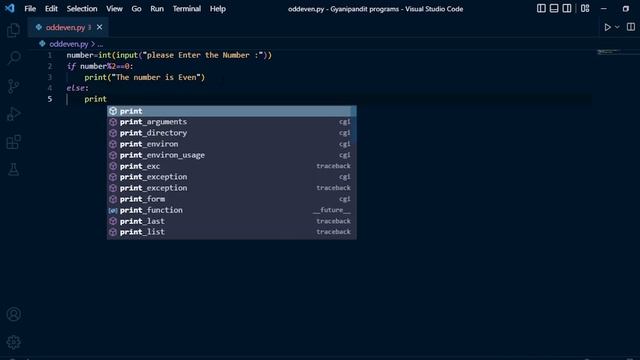
Task: Open the Extensions view
Action: point(13,142)
